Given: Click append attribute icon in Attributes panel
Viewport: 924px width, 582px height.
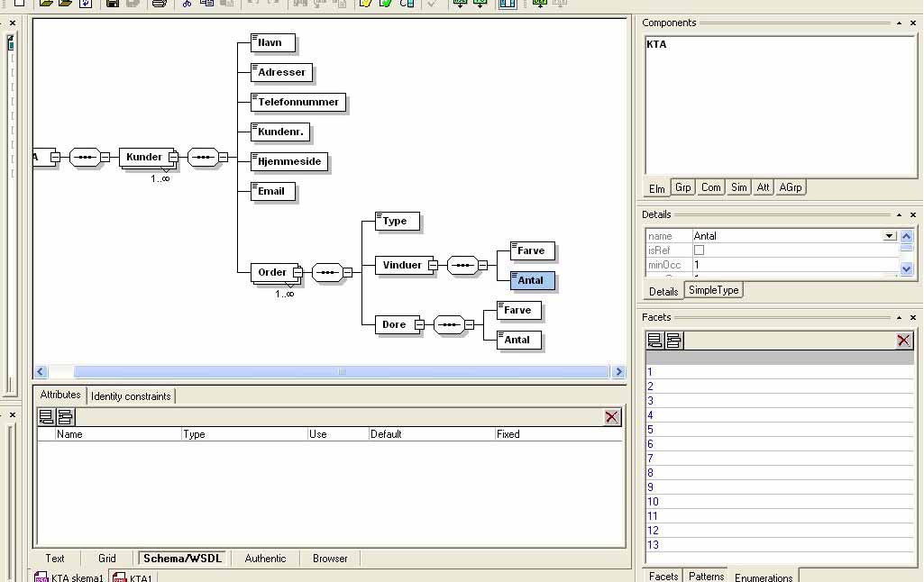Looking at the screenshot, I should (x=47, y=416).
